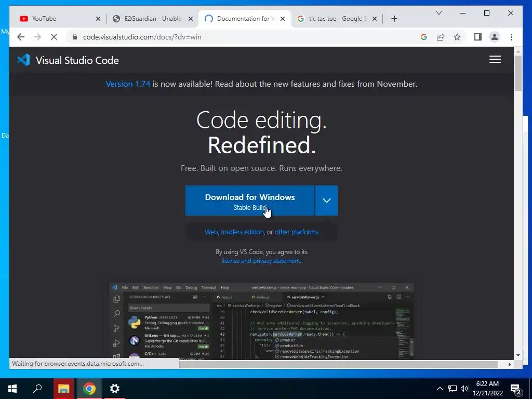
Task: Open Windows taskbar search
Action: click(x=37, y=389)
